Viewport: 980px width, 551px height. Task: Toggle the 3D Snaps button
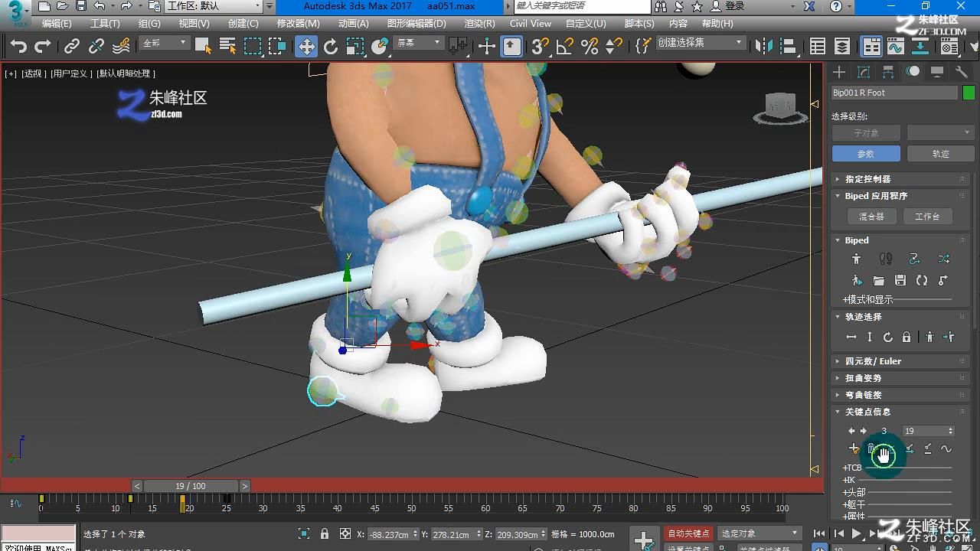point(541,47)
